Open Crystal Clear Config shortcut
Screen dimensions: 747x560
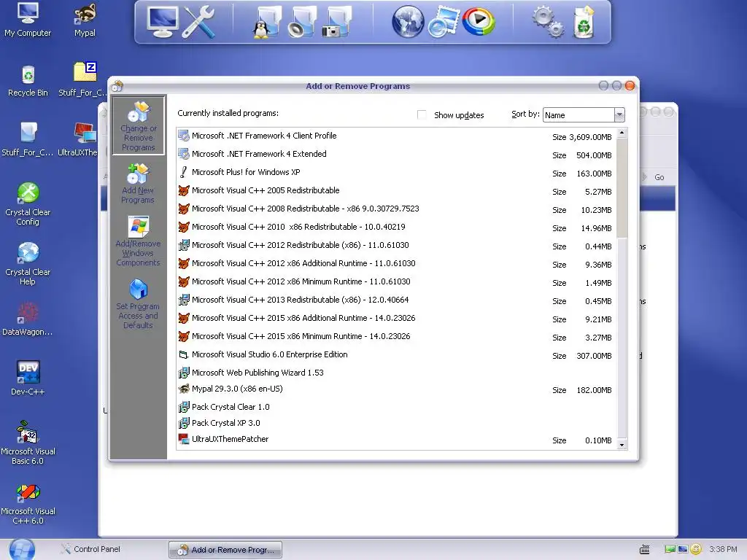pyautogui.click(x=28, y=204)
